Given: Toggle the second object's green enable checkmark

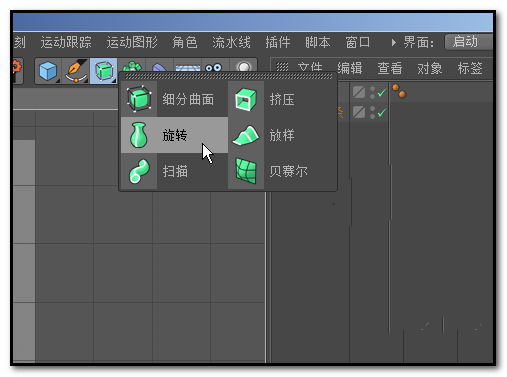Looking at the screenshot, I should pos(382,112).
